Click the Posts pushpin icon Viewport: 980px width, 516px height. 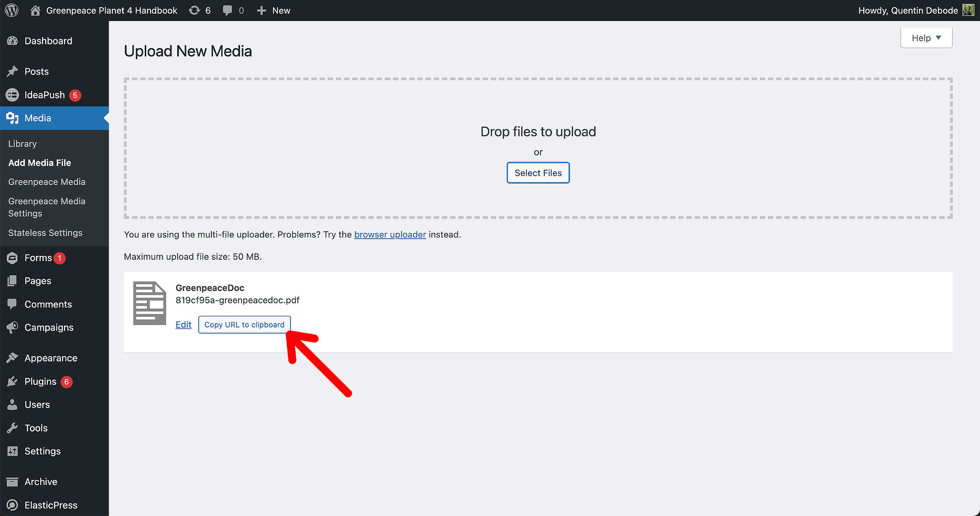coord(12,72)
